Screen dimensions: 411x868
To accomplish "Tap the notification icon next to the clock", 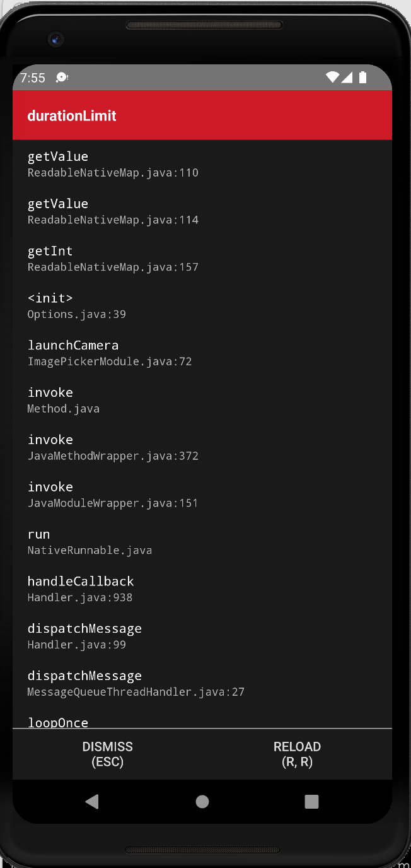I will point(60,77).
